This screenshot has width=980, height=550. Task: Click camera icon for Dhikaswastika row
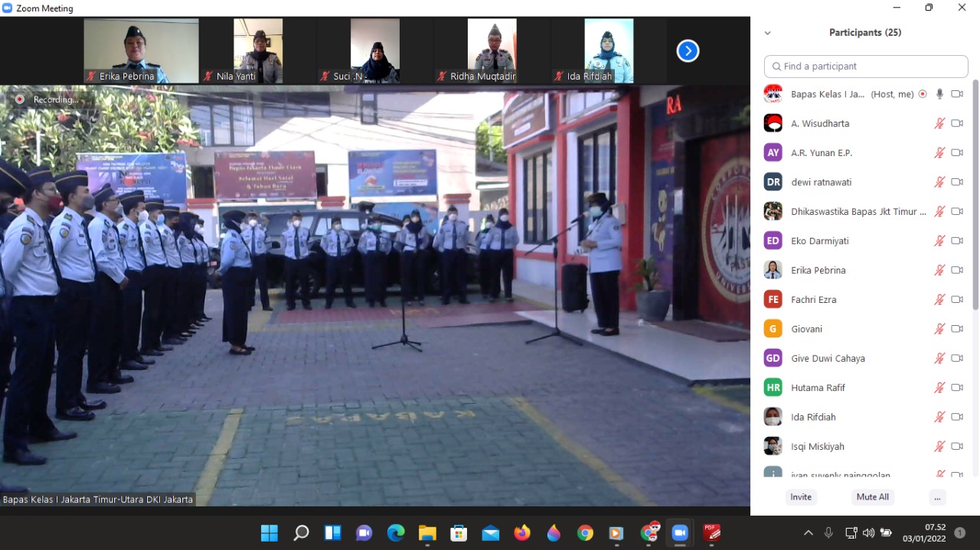tap(957, 211)
